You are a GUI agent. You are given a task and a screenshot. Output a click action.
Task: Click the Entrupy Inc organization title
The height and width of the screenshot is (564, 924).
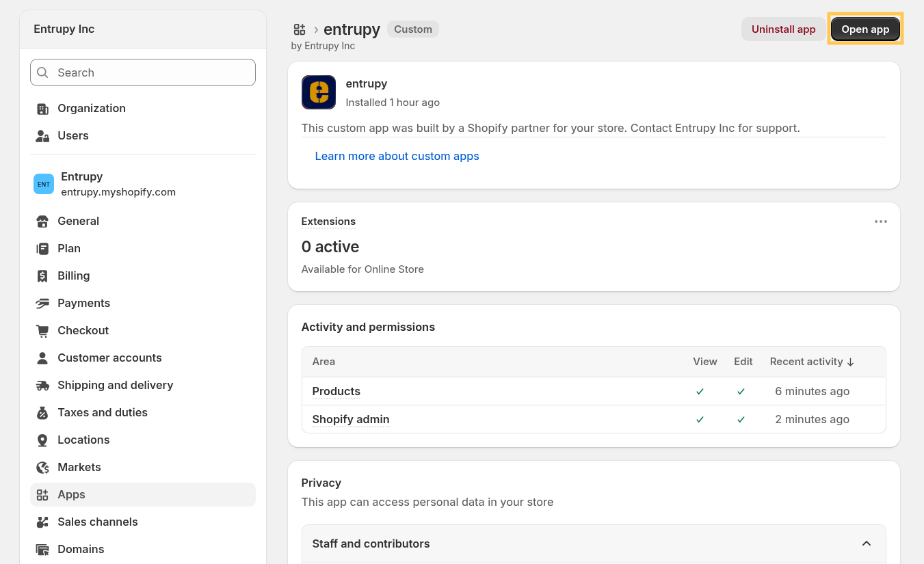pyautogui.click(x=64, y=29)
